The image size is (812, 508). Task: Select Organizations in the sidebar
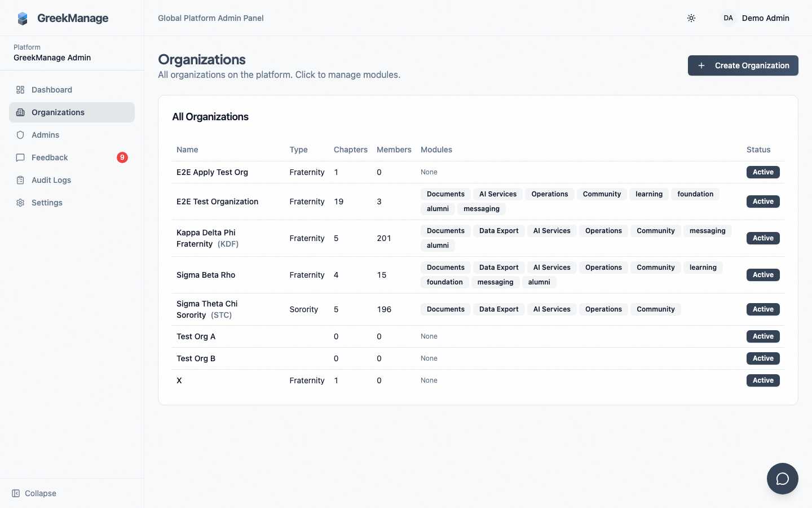click(x=72, y=112)
